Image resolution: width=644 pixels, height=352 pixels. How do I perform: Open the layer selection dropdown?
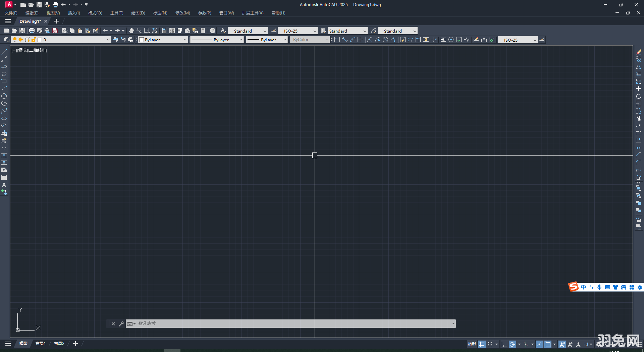(108, 40)
